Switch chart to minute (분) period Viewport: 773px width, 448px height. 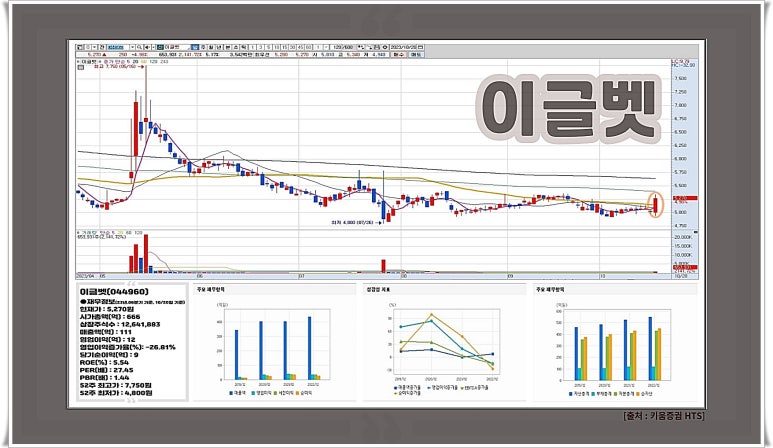[227, 47]
